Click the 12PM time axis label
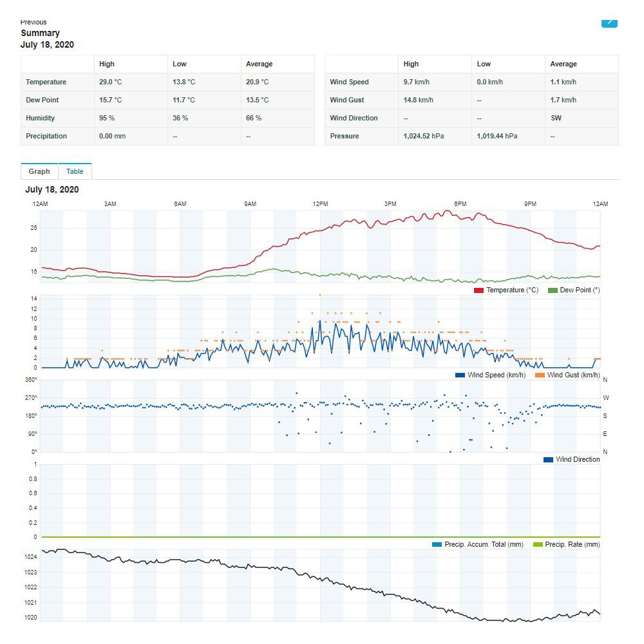Image resolution: width=644 pixels, height=644 pixels. pyautogui.click(x=320, y=204)
